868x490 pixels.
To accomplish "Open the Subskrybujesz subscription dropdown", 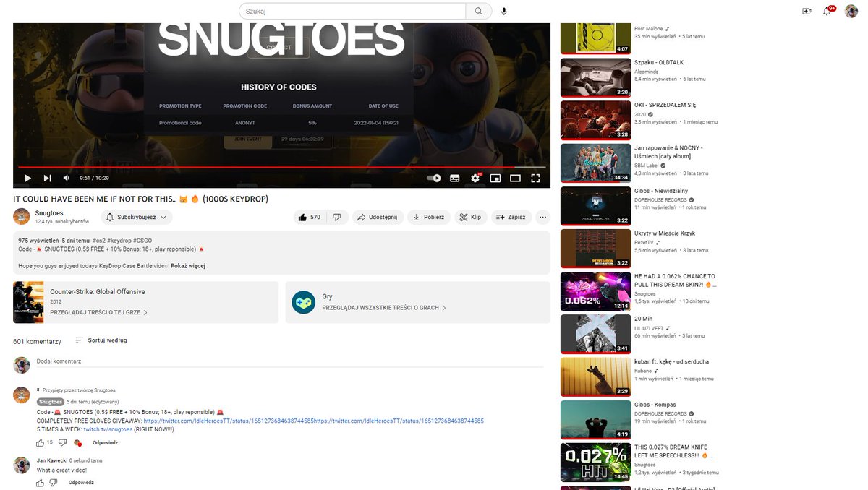I will tap(136, 217).
